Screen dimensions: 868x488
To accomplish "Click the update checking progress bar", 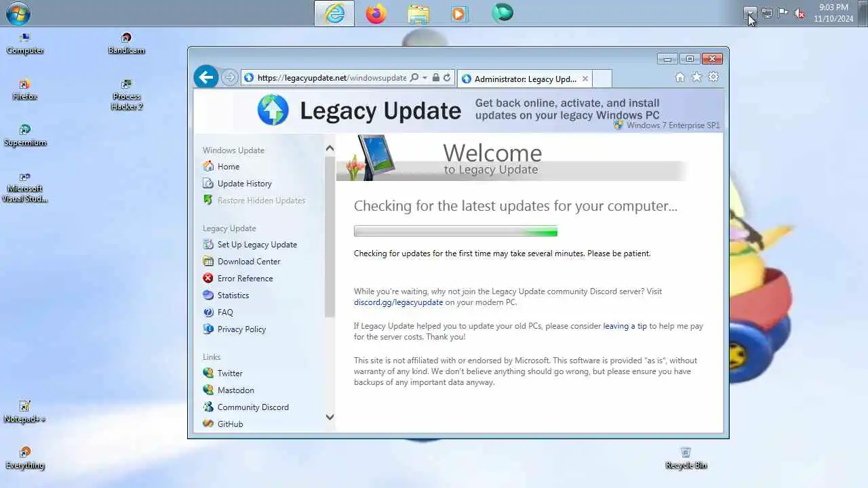I will pyautogui.click(x=456, y=231).
